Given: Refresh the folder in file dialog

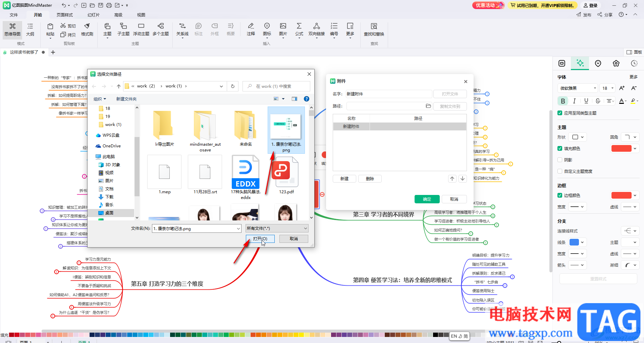Looking at the screenshot, I should [x=233, y=86].
